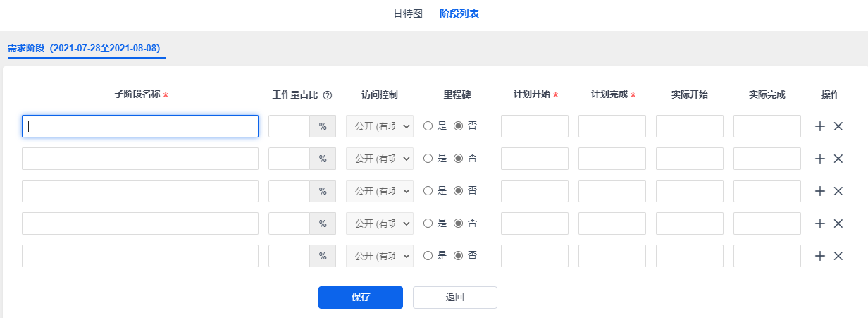Click the help icon beside 工作量占比

pos(327,95)
